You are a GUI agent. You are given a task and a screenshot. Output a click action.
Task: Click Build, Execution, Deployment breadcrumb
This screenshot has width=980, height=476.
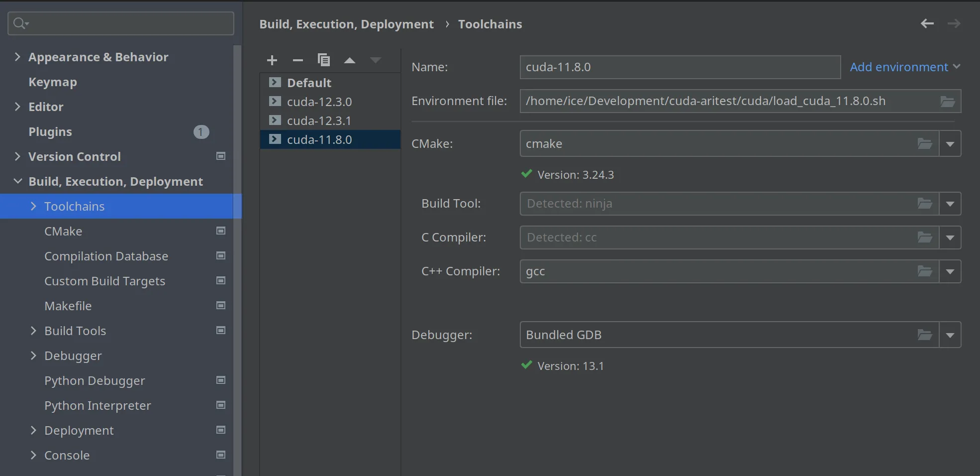(x=346, y=24)
